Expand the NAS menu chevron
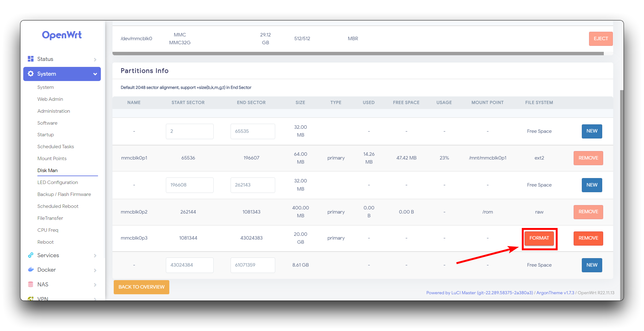Image resolution: width=644 pixels, height=331 pixels. pyautogui.click(x=95, y=285)
